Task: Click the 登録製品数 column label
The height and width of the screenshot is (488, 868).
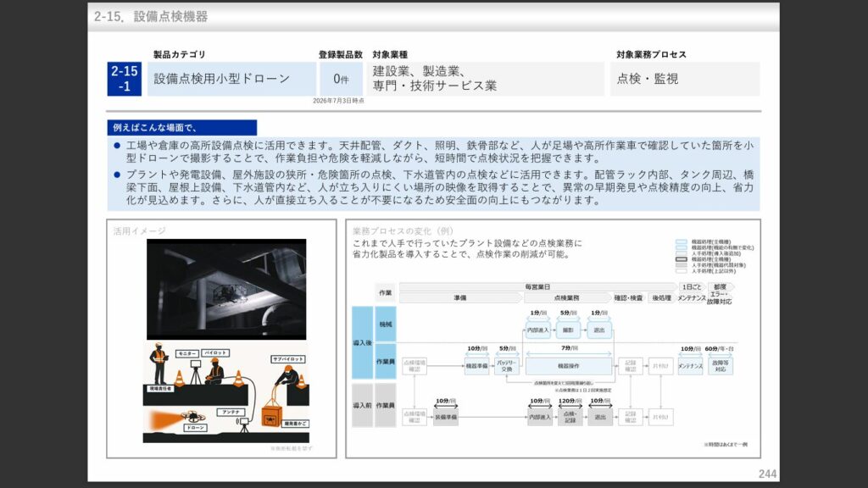Action: [341, 54]
